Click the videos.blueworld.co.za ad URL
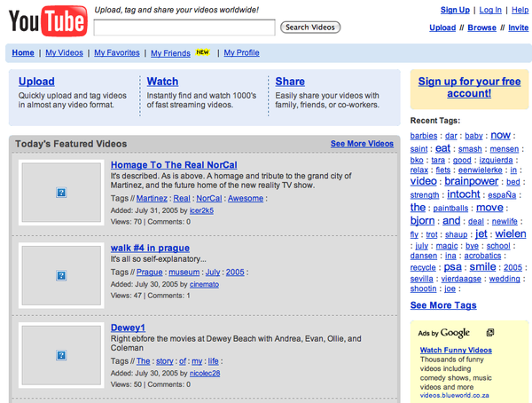Screen dimensions: 532x403 tap(454, 395)
